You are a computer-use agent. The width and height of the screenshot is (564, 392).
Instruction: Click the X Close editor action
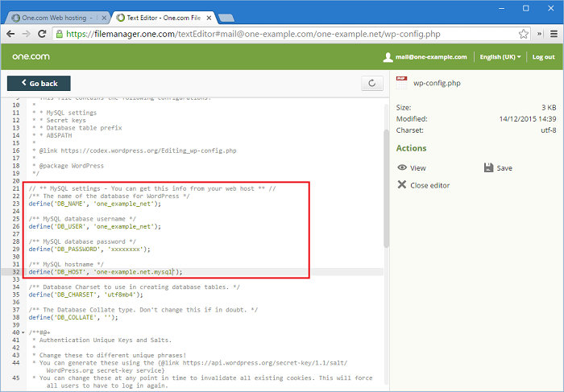click(x=424, y=185)
